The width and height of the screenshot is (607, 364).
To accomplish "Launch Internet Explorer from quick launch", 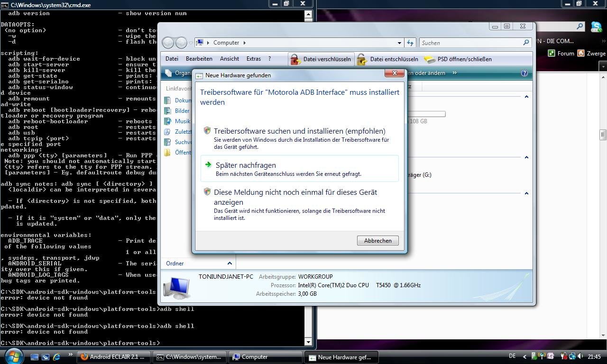I will point(57,357).
